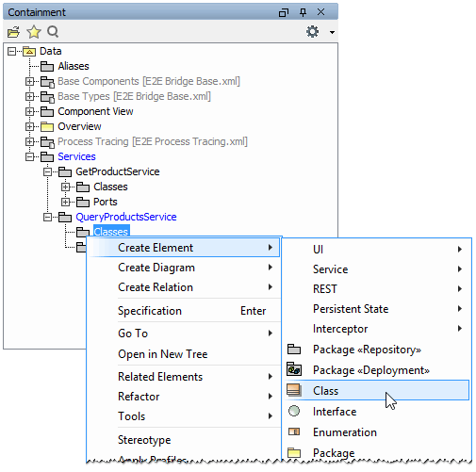Select the Aliases package in tree
This screenshot has width=476, height=472.
(x=74, y=66)
